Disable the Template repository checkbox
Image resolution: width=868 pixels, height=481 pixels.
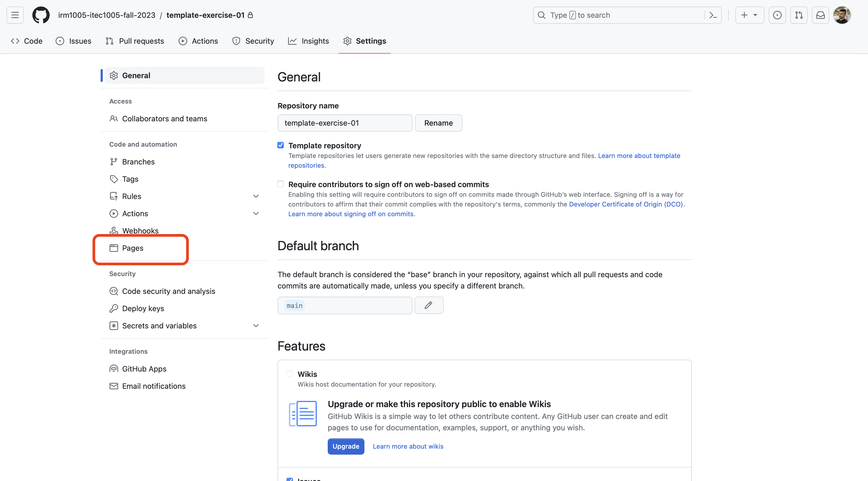coord(280,145)
